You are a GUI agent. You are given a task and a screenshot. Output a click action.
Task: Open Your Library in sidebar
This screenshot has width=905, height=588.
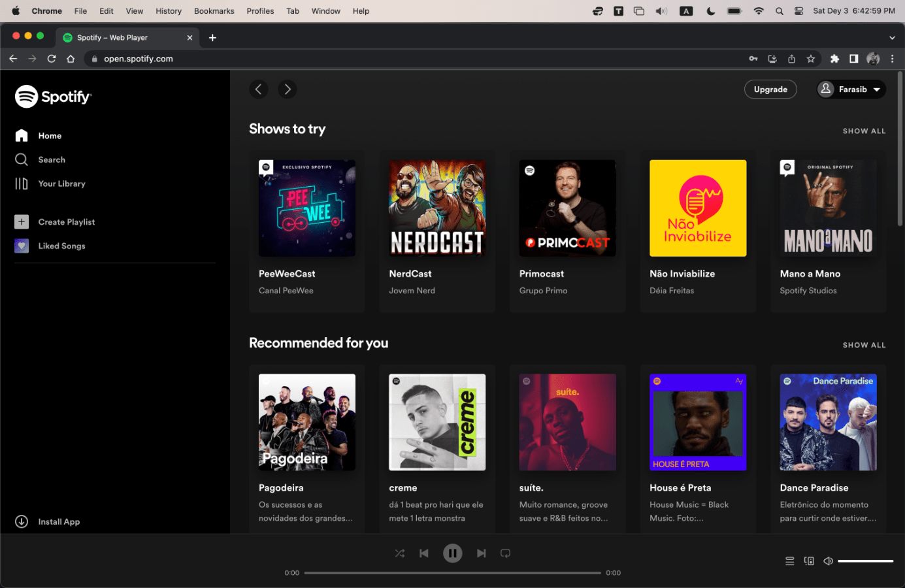coord(50,184)
